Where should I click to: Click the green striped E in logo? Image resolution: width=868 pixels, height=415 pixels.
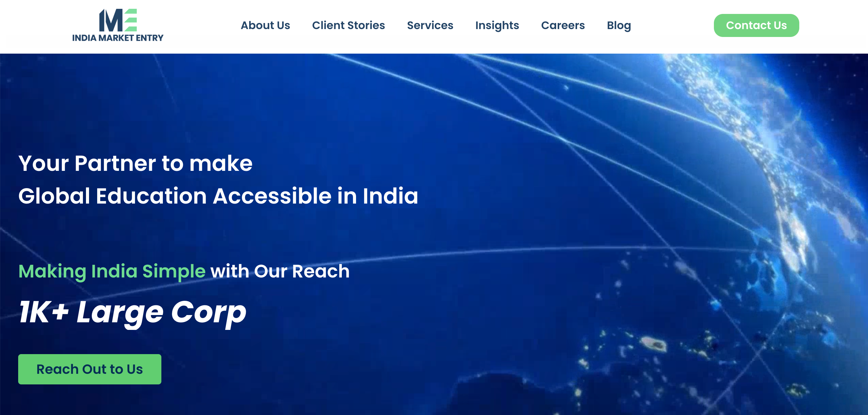click(130, 20)
